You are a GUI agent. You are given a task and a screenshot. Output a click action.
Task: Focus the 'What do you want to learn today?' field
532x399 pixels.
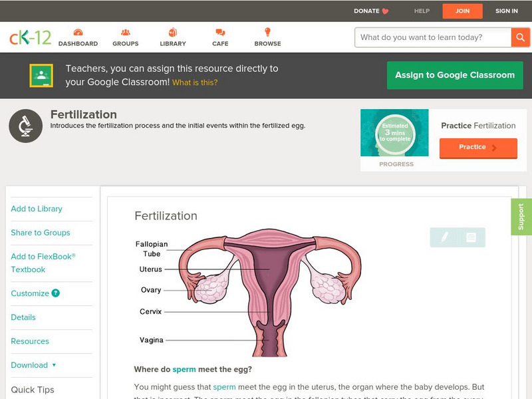pyautogui.click(x=433, y=37)
